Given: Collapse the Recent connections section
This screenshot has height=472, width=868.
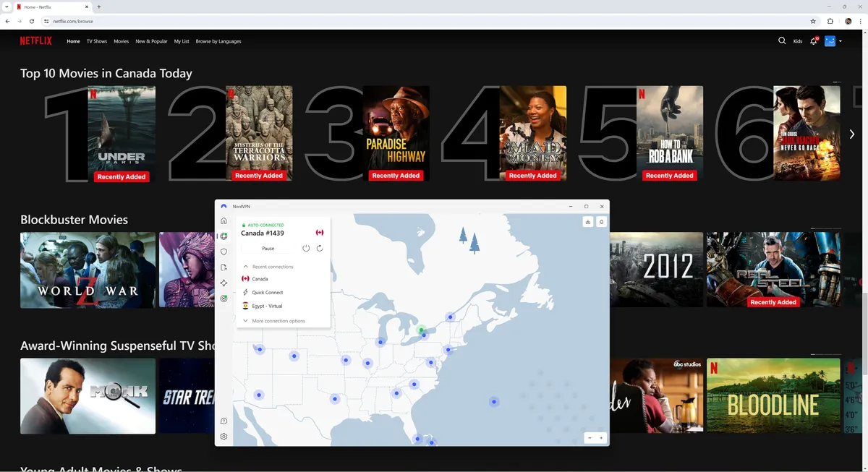Looking at the screenshot, I should tap(245, 267).
